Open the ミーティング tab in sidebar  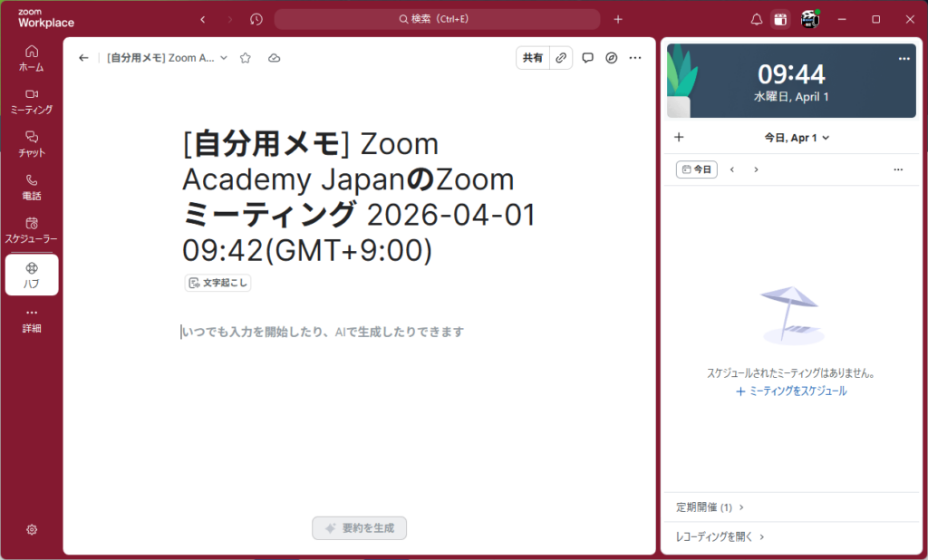pyautogui.click(x=32, y=101)
